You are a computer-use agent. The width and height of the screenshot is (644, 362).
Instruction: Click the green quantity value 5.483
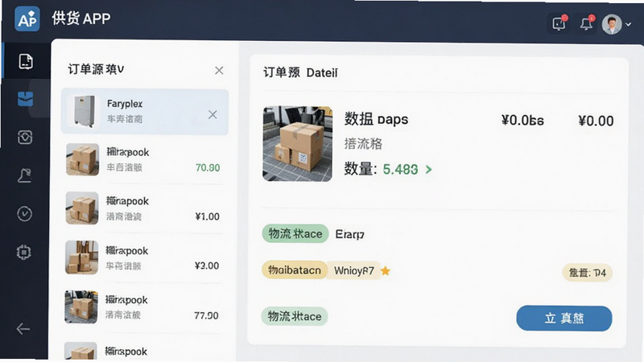point(400,170)
